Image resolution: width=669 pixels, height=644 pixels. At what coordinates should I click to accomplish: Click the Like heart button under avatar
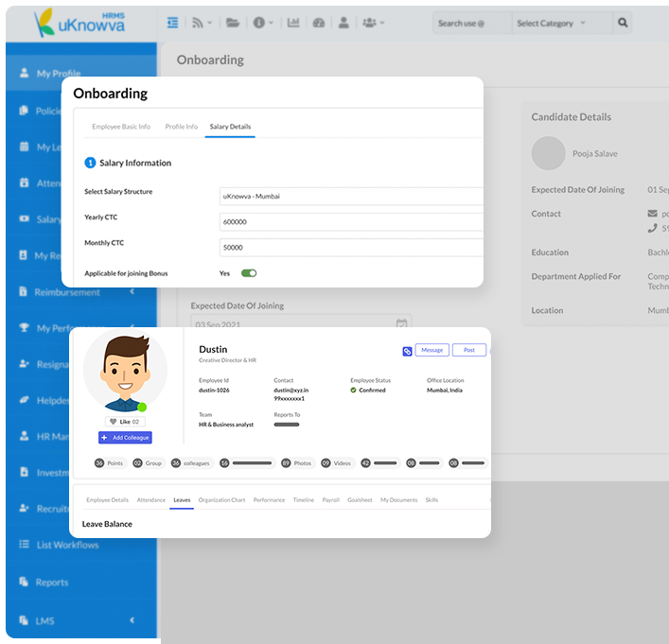coord(125,422)
